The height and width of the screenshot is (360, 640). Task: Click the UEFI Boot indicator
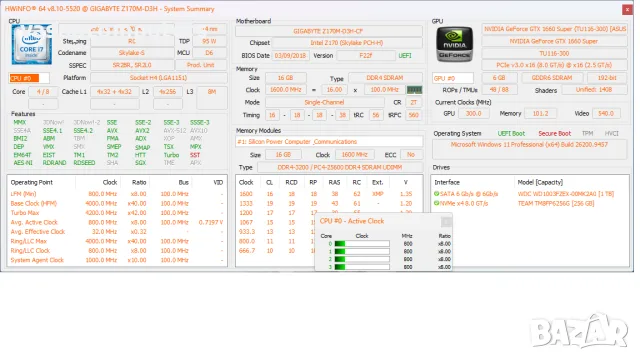[511, 133]
